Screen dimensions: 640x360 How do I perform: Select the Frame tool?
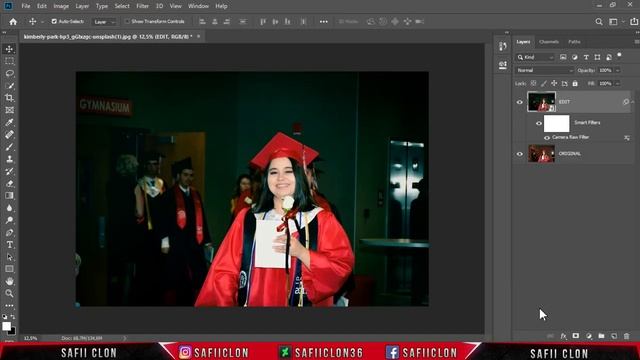click(9, 110)
